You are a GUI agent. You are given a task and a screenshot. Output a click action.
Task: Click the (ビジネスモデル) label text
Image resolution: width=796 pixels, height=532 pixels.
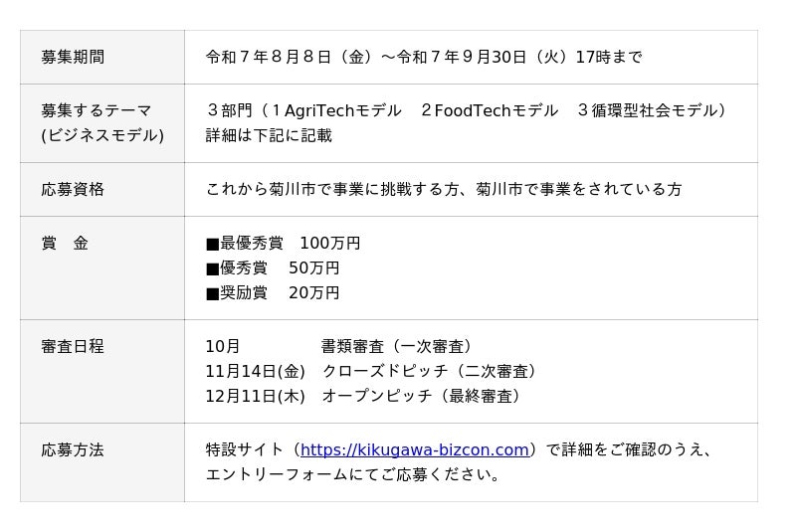(102, 135)
